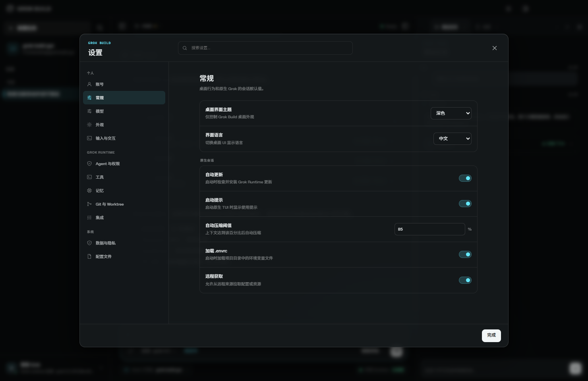Focus the 搜索设置 search field
The height and width of the screenshot is (381, 588).
265,48
